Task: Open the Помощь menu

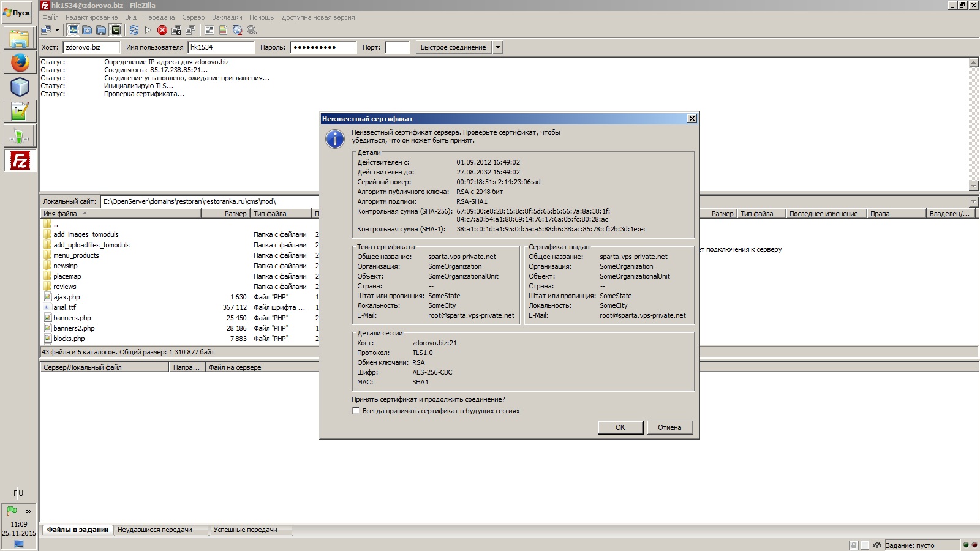Action: tap(262, 17)
